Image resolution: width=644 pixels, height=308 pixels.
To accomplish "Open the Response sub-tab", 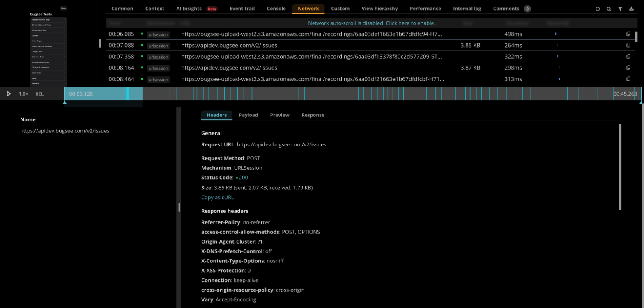I will click(x=313, y=115).
